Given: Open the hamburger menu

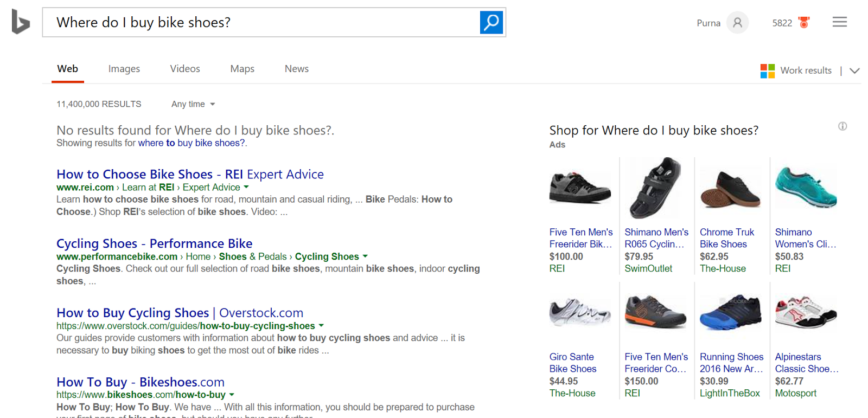Looking at the screenshot, I should tap(839, 22).
